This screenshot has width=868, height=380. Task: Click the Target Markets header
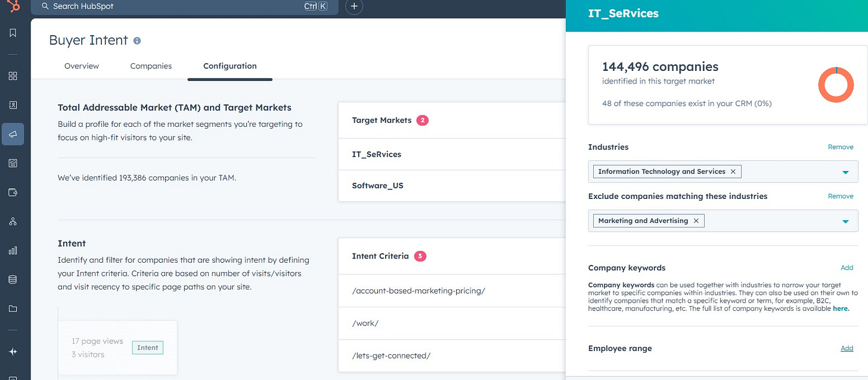click(382, 120)
